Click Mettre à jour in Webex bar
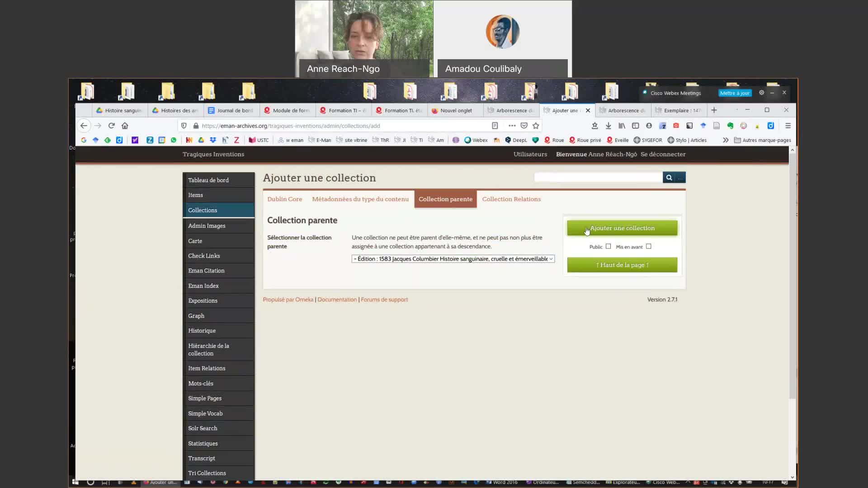The image size is (868, 488). coord(735,93)
